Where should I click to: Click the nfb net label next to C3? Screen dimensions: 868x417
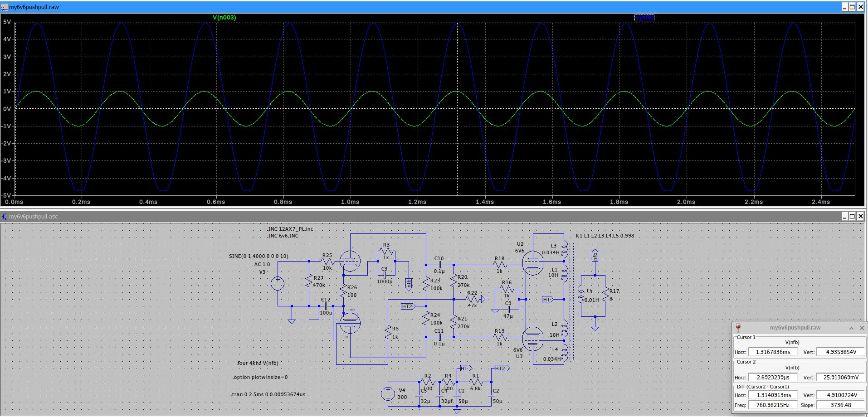pos(409,284)
